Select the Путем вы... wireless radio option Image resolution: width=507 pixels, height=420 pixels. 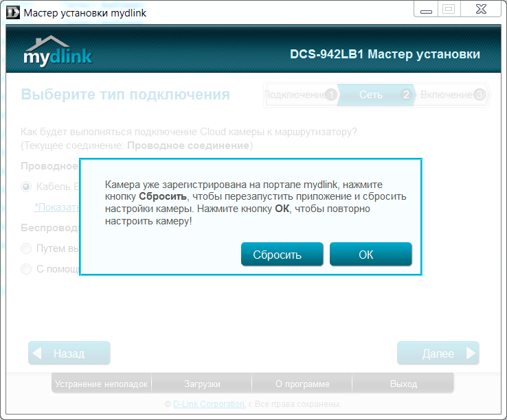click(26, 248)
